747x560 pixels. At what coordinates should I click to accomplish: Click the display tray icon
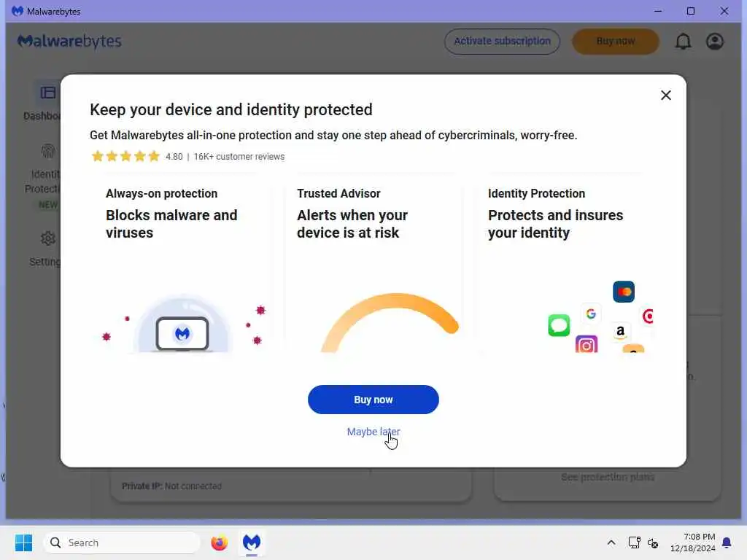634,542
